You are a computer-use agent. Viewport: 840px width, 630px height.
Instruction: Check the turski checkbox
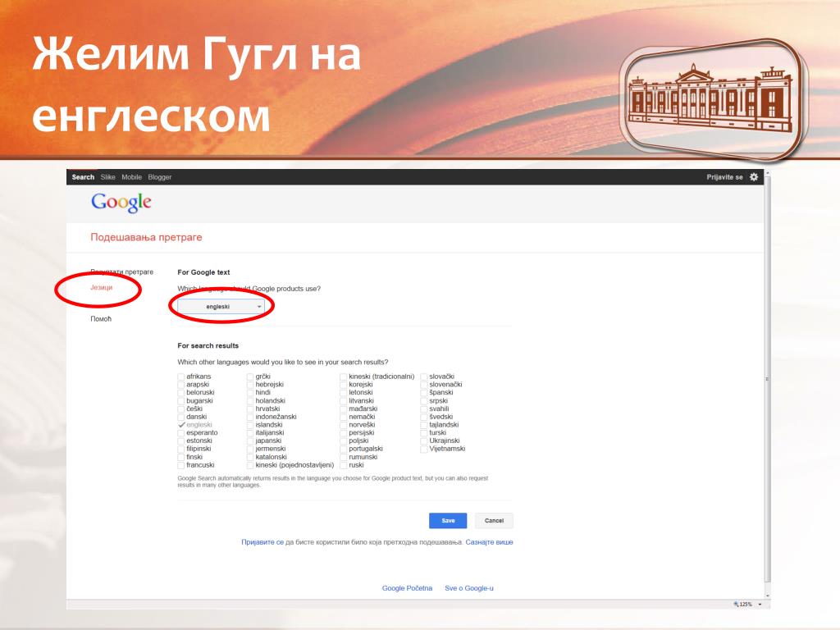pyautogui.click(x=424, y=433)
